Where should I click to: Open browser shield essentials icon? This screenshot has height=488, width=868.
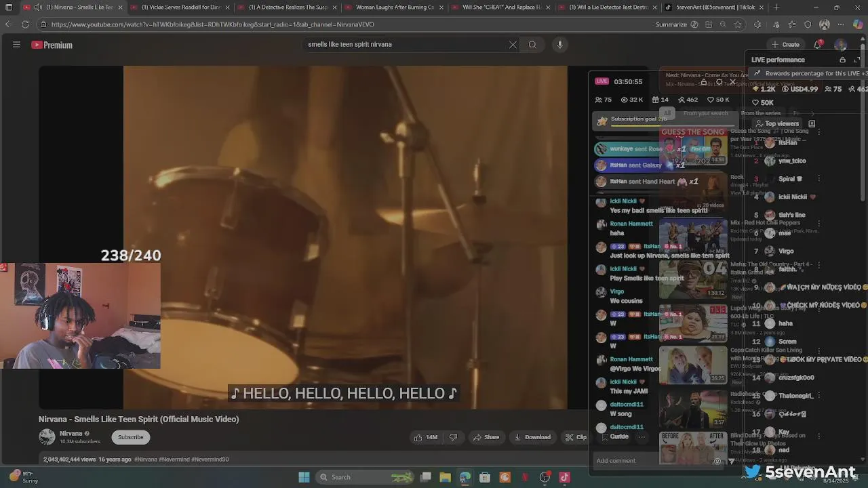coord(808,24)
